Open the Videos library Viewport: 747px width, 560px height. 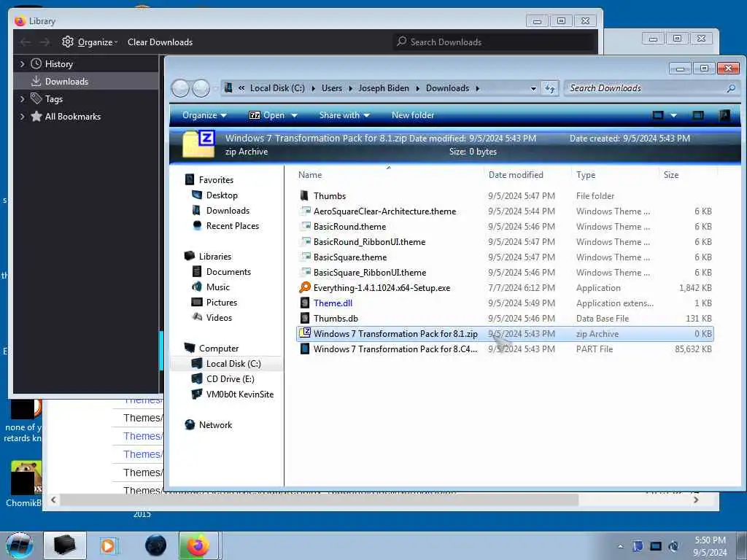click(219, 317)
